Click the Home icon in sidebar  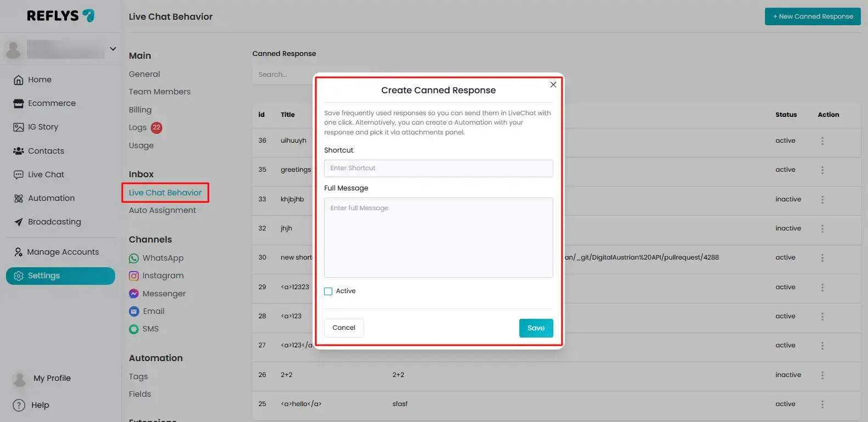(19, 80)
